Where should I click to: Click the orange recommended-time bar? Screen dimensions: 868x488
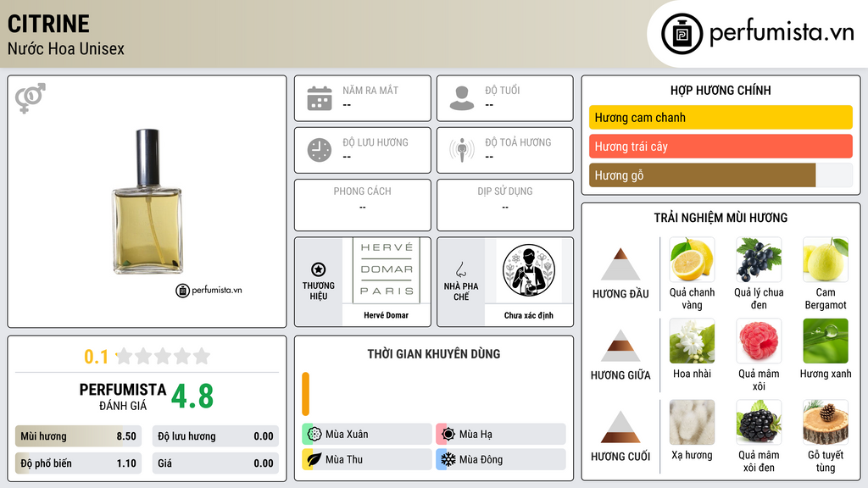(x=305, y=394)
